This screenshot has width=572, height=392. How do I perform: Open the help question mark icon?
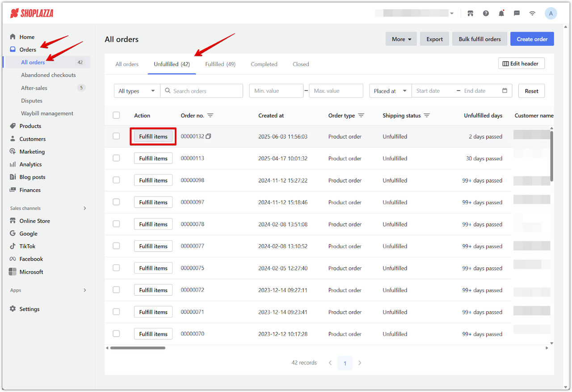[x=486, y=13]
